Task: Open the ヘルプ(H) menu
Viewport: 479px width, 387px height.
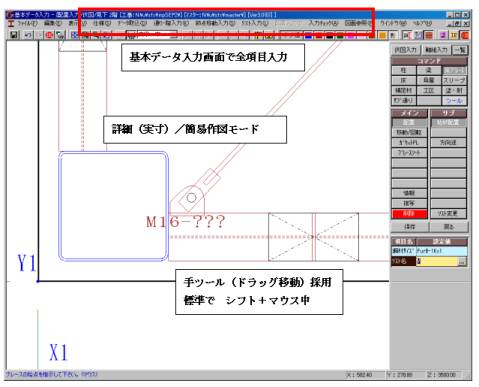Action: click(x=423, y=23)
